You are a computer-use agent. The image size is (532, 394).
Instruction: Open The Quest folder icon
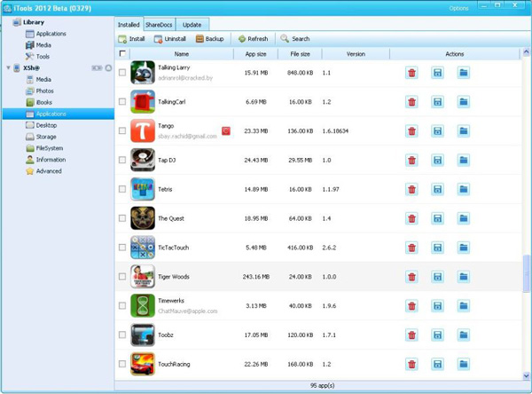pos(464,218)
